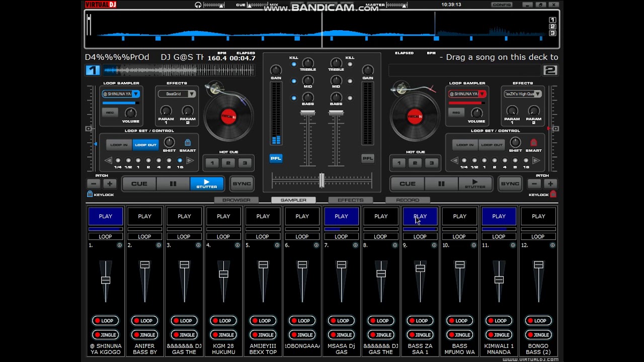Click left deck loop length decrease arrow
Viewport: 644px width, 362px height.
[108, 160]
